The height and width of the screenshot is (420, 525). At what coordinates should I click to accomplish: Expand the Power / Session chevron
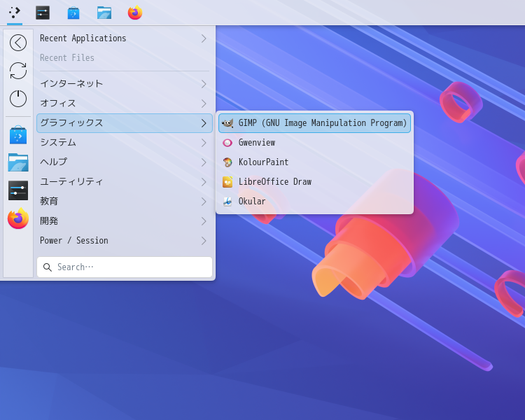204,241
